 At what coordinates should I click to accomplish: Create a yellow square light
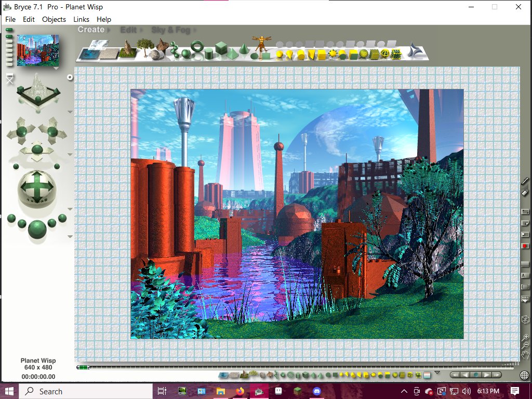coord(321,54)
